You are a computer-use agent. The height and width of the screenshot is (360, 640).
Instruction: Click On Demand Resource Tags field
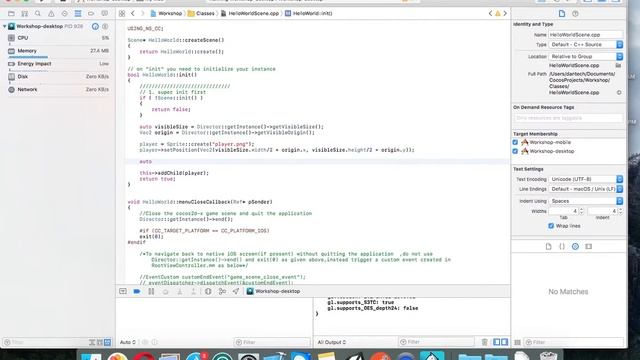click(x=568, y=118)
